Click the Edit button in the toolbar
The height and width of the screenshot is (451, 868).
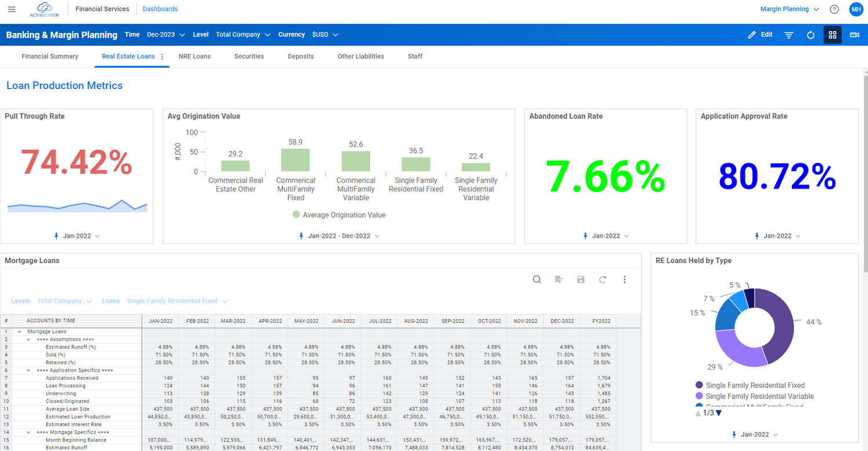(x=759, y=35)
